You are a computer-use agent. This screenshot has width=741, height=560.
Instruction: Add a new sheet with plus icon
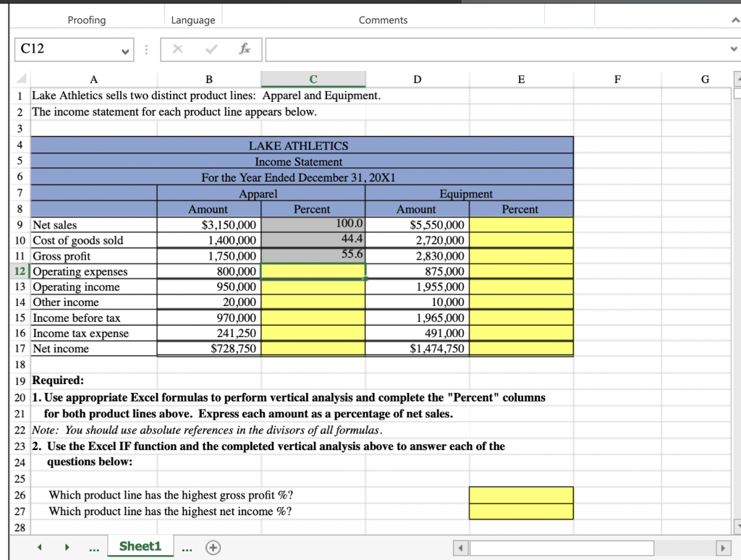(x=213, y=547)
